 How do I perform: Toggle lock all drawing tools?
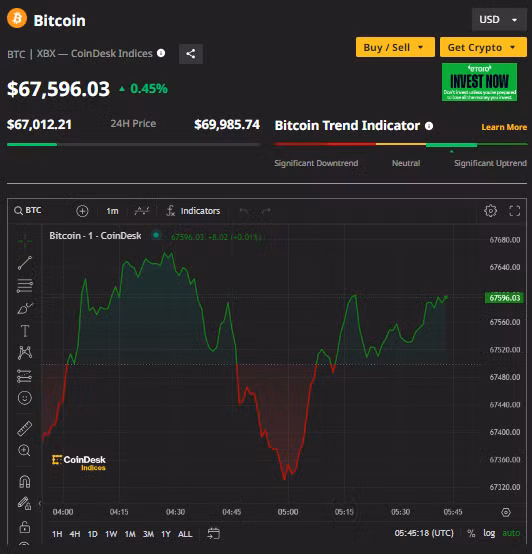pyautogui.click(x=24, y=527)
